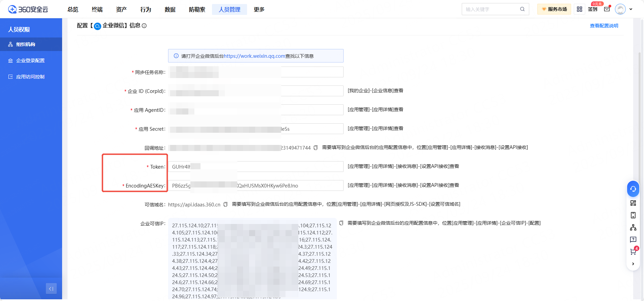Open the shopping cart with badge 4
644x301 pixels.
pyautogui.click(x=633, y=252)
